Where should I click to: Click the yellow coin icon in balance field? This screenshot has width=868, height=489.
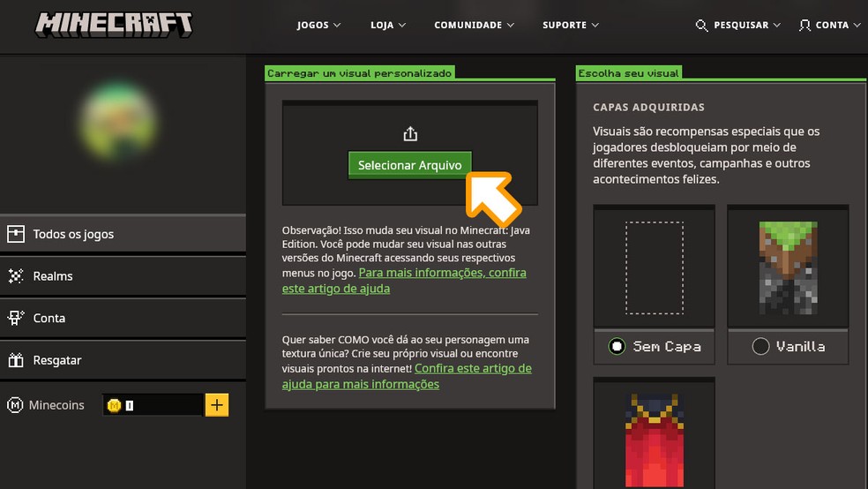(114, 405)
